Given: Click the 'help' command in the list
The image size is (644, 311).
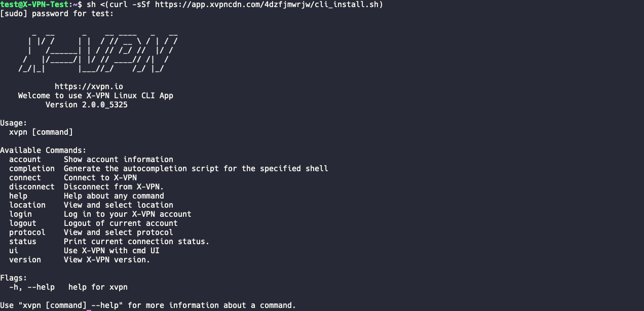Looking at the screenshot, I should click(18, 196).
